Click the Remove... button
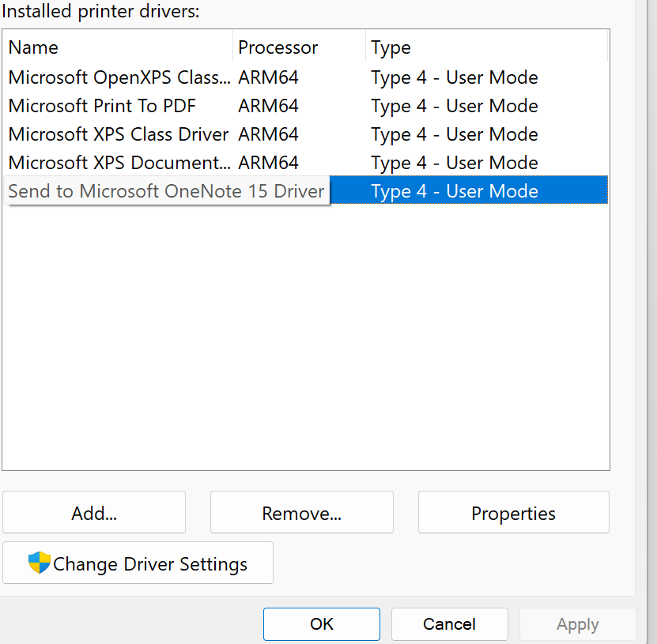 [302, 512]
